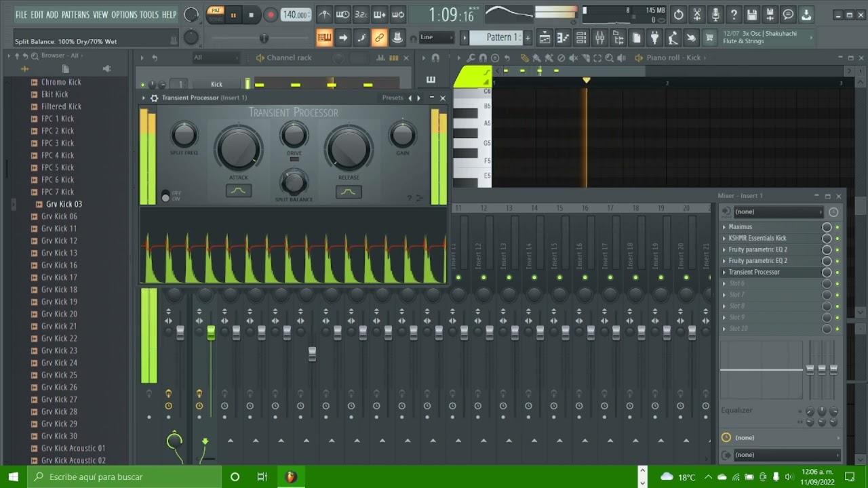Select next preset arrow in Transient Processor

click(418, 98)
